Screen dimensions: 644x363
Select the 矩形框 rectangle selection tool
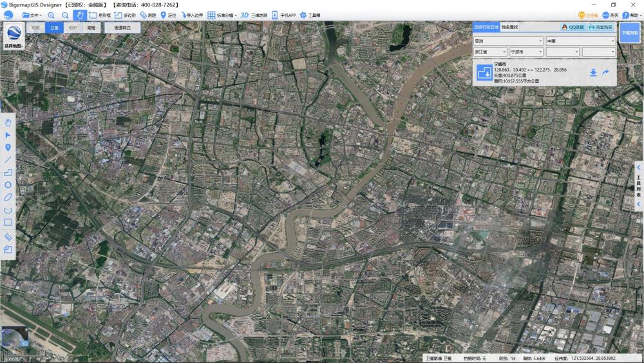(100, 15)
